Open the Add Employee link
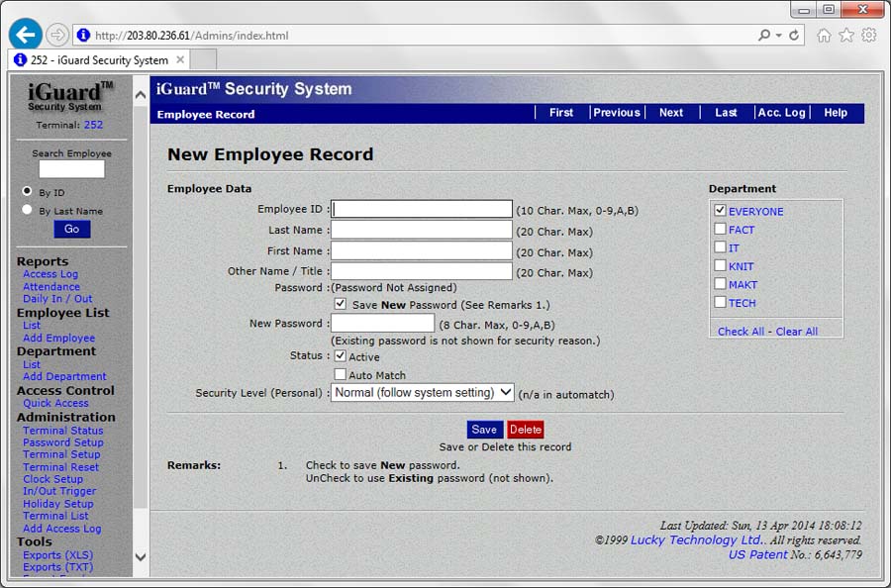This screenshot has width=891, height=588. coord(58,338)
